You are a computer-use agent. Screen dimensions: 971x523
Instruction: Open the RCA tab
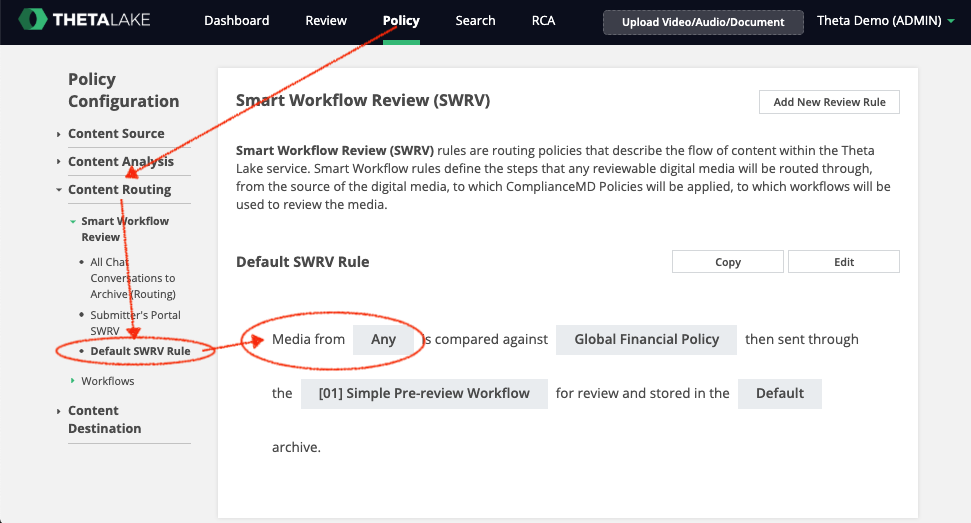coord(543,20)
